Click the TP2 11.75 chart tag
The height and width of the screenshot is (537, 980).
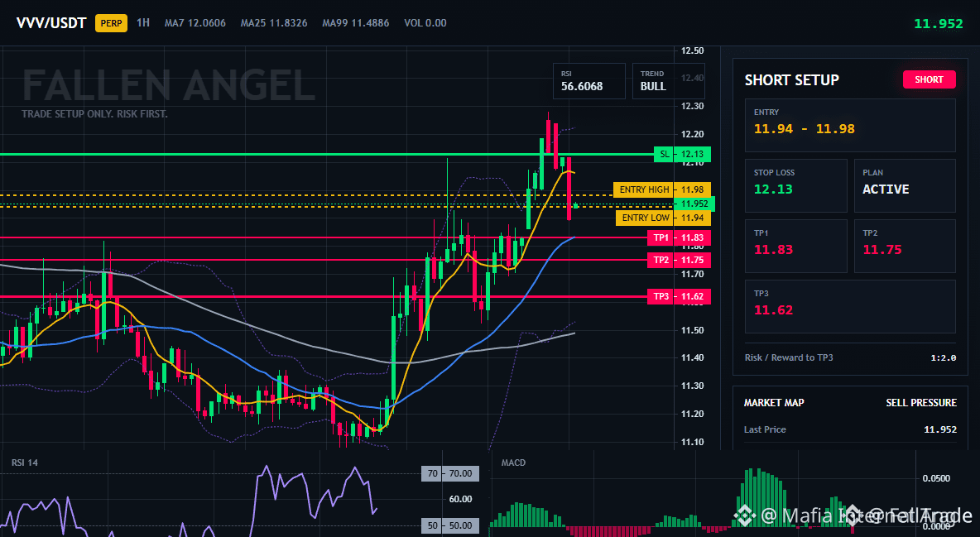pyautogui.click(x=679, y=260)
